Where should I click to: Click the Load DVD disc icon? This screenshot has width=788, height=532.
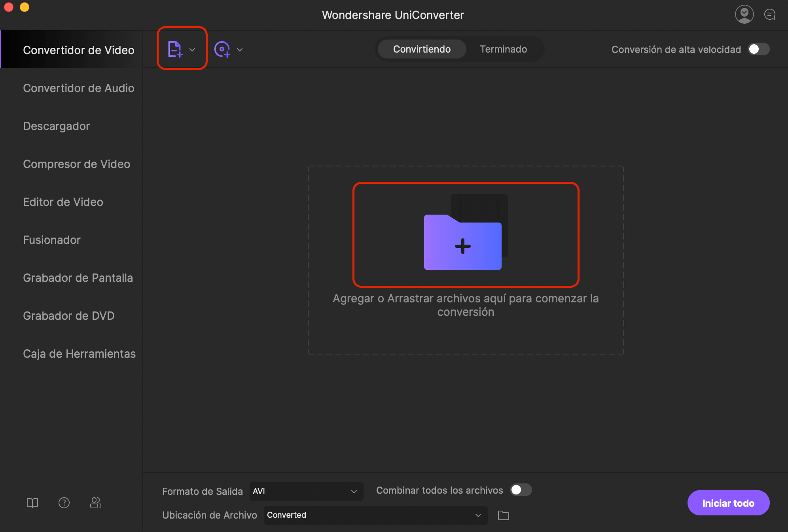pyautogui.click(x=222, y=49)
